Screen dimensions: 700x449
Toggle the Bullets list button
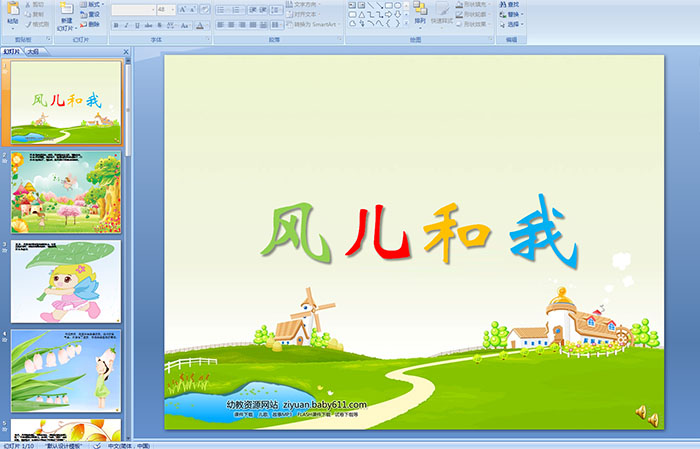tap(222, 10)
